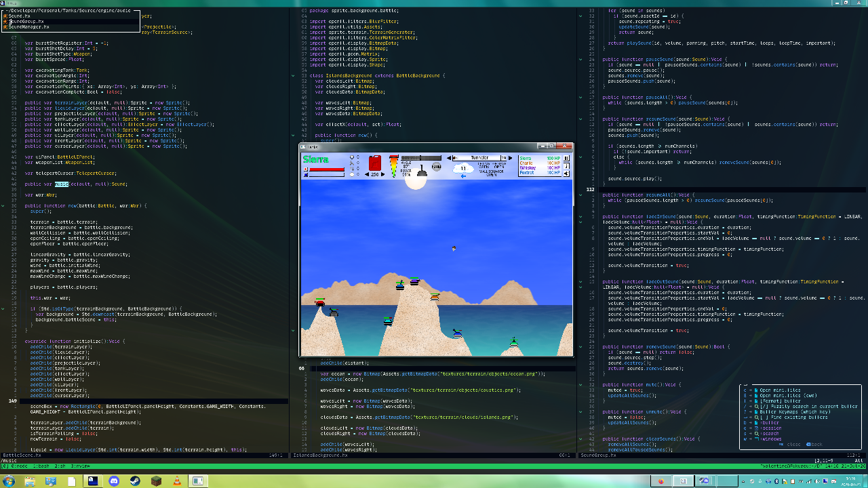Select 'Open mini.files' in which-key popup
This screenshot has height=488, width=868.
(780, 390)
